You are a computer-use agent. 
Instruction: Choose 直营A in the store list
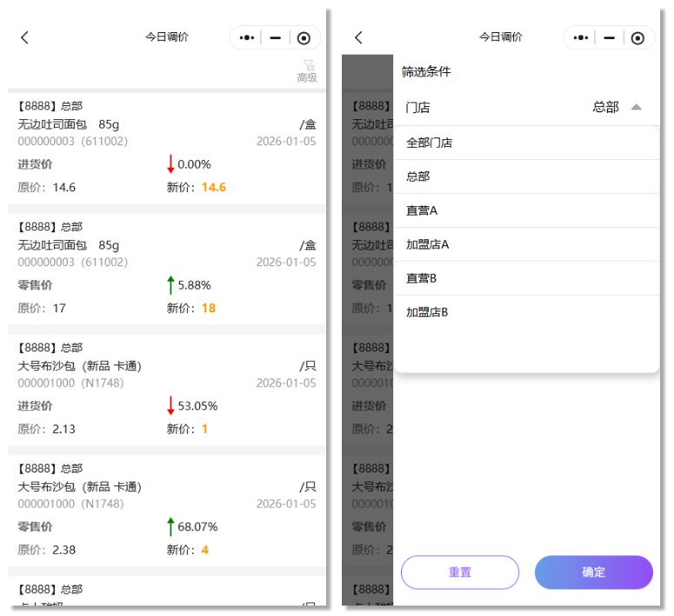pos(422,211)
